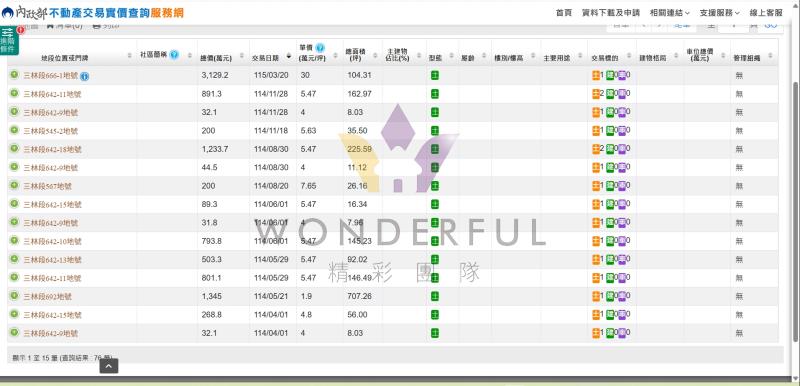The image size is (800, 386).
Task: Click the purple parking icon in the 三林段666-1地號 row
Action: click(621, 75)
